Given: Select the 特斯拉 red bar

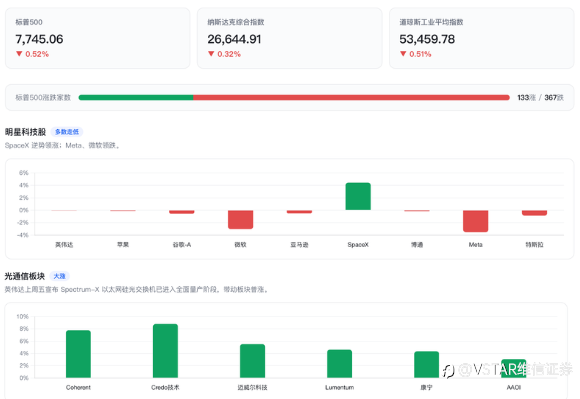Looking at the screenshot, I should pyautogui.click(x=535, y=213).
